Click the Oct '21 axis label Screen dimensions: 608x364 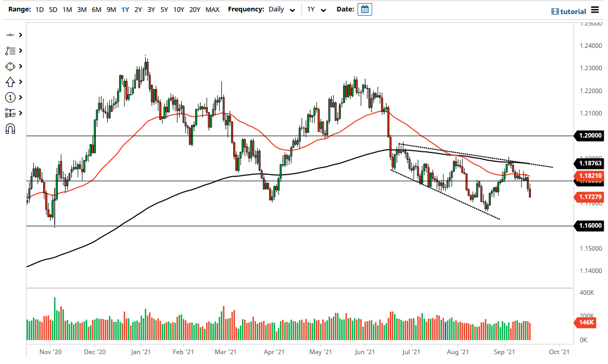click(x=559, y=352)
